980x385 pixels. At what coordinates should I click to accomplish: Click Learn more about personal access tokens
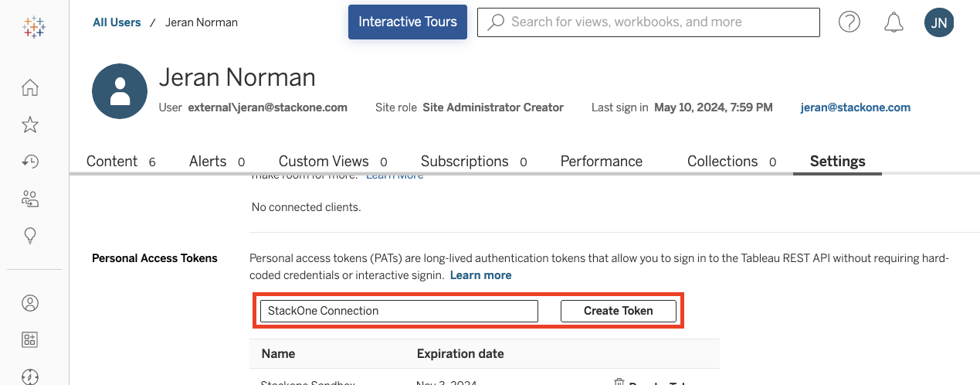480,275
